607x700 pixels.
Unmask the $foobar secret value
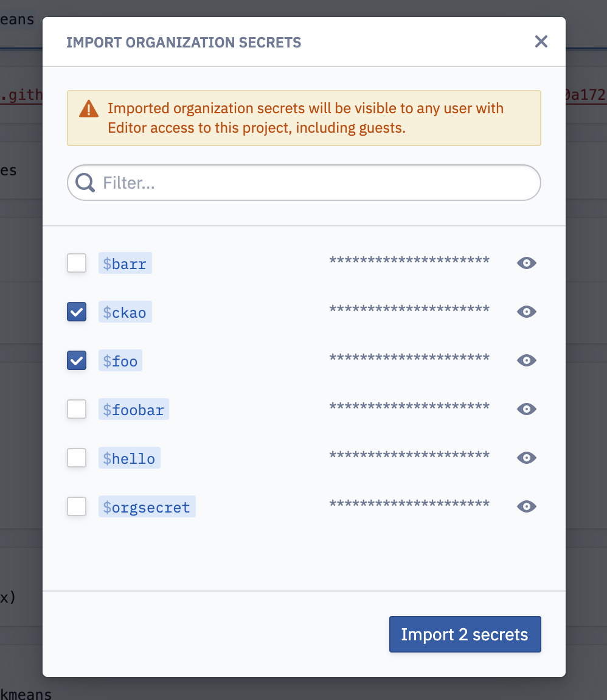coord(526,409)
